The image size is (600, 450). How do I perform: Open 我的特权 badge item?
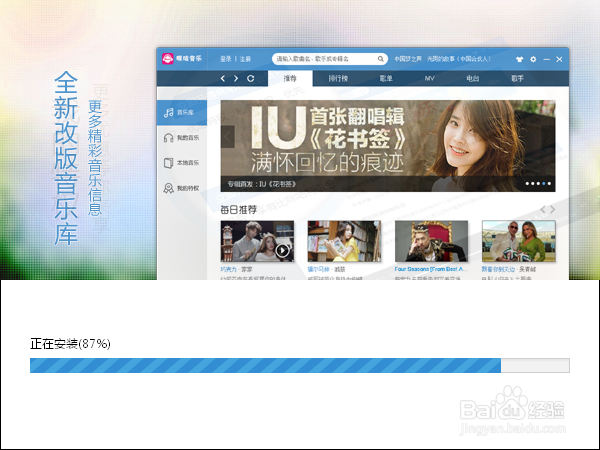pos(182,188)
